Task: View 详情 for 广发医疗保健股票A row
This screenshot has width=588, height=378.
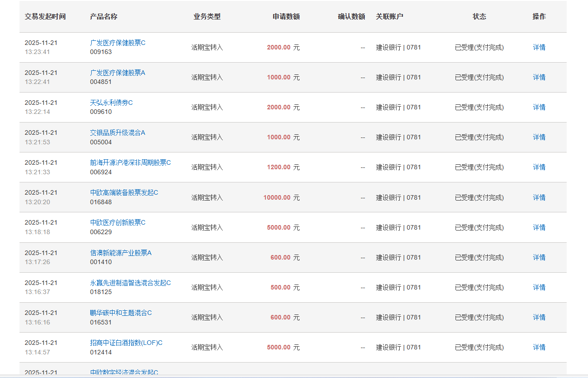Action: point(539,77)
